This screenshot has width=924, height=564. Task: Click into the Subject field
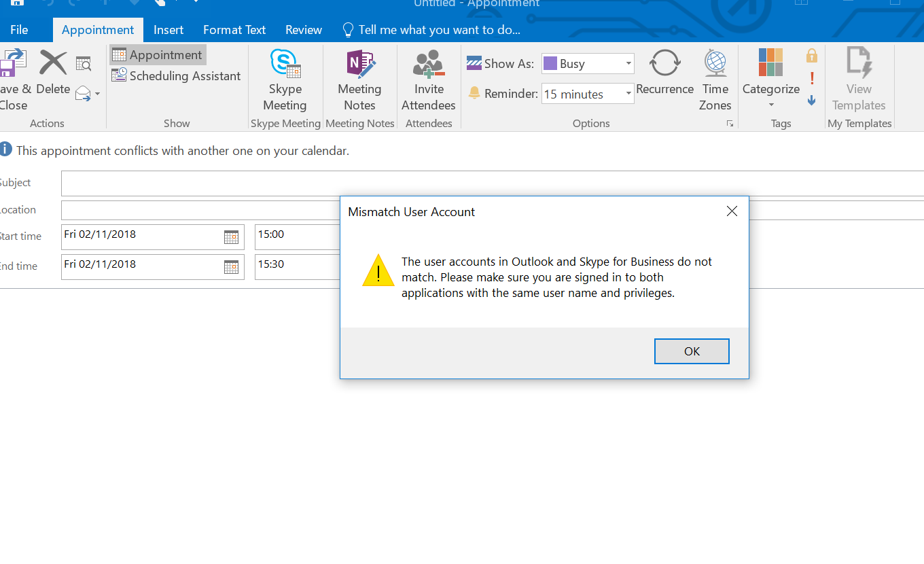pos(492,183)
